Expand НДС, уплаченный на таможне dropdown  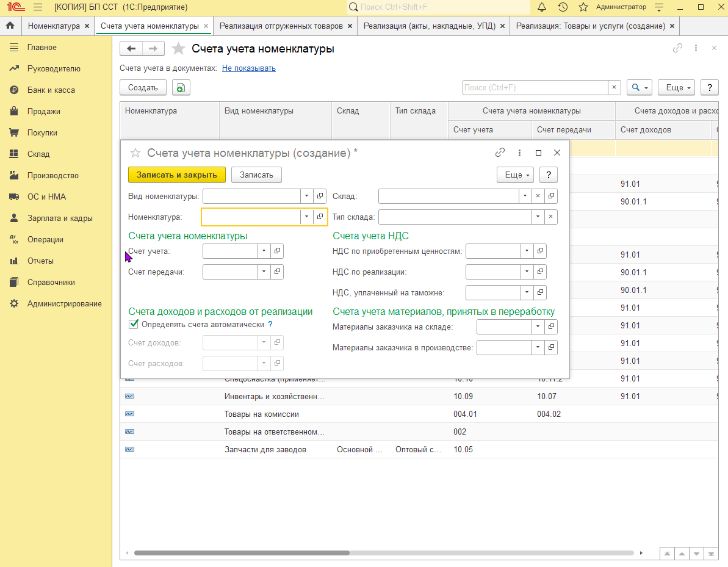tap(527, 292)
